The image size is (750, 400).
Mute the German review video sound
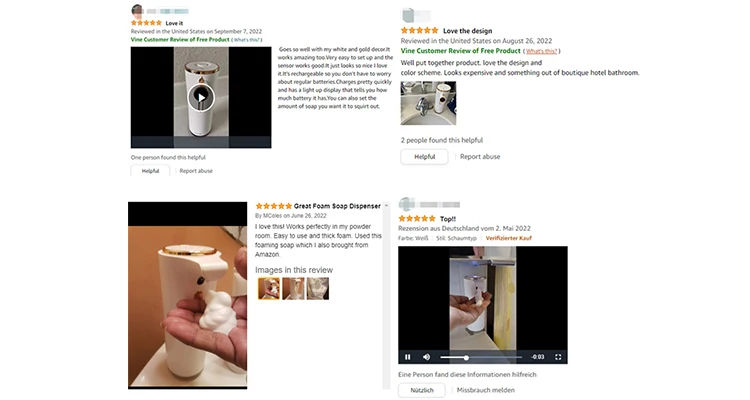tap(426, 357)
